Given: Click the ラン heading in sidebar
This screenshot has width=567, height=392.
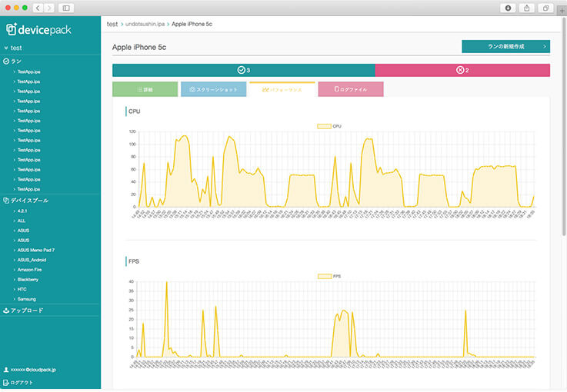Looking at the screenshot, I should (16, 61).
